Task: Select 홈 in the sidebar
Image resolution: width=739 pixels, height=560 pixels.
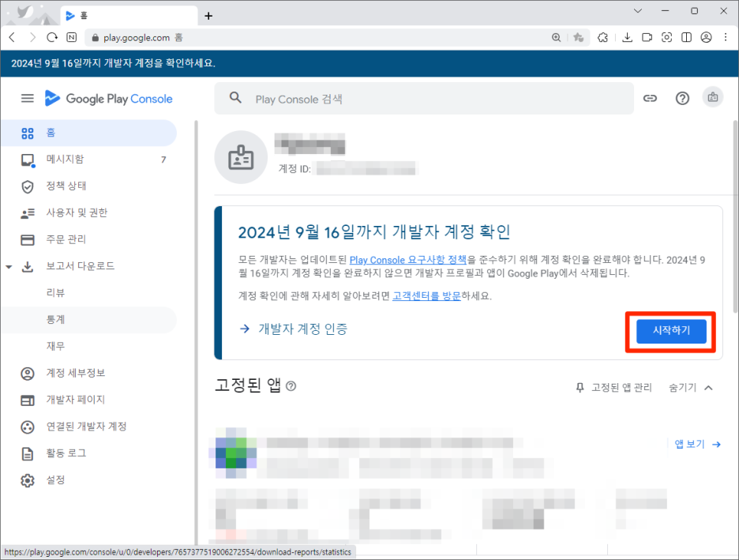Action: [x=89, y=133]
